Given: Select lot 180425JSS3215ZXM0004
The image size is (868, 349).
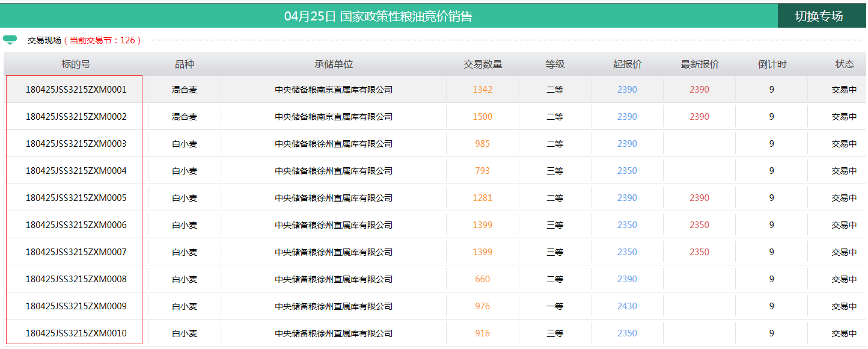Looking at the screenshot, I should [76, 171].
